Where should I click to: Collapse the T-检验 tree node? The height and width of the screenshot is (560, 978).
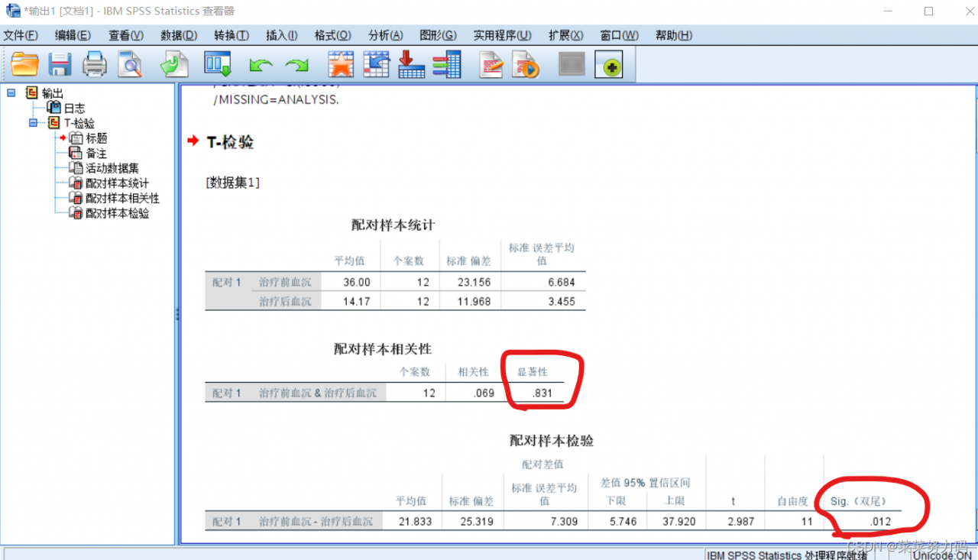click(x=33, y=123)
